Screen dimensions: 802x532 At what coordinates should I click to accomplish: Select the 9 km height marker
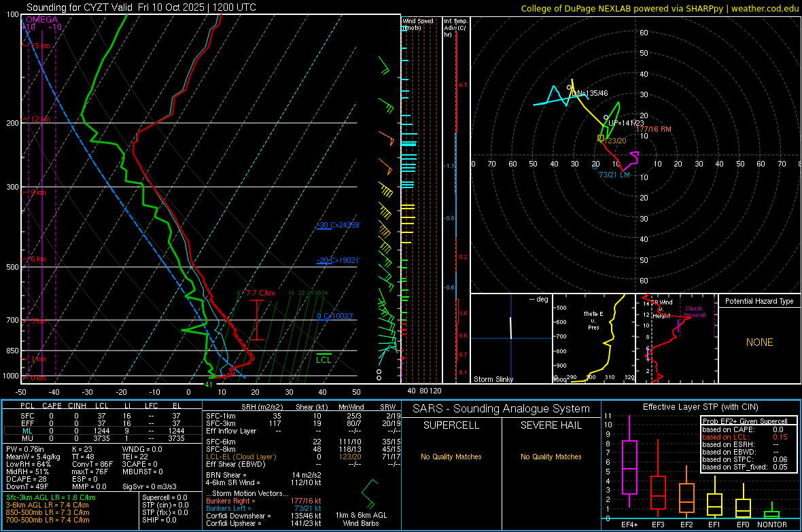click(x=38, y=193)
